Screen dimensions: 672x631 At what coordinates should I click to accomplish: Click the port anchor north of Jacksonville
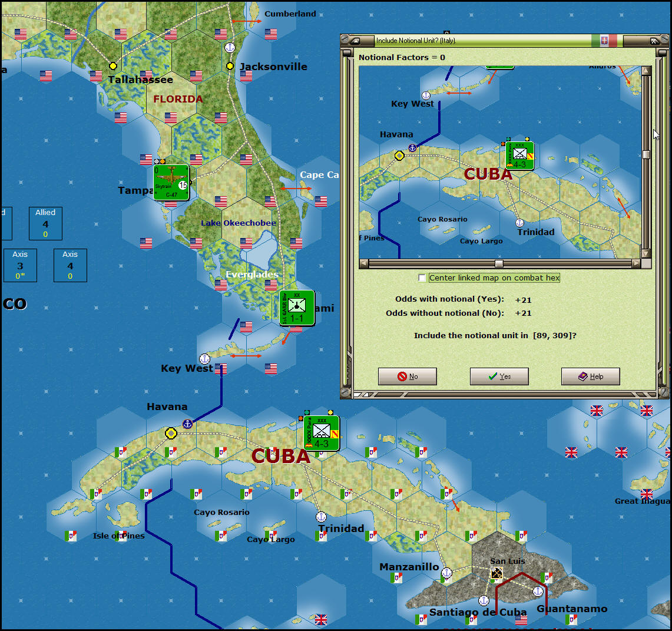[230, 48]
